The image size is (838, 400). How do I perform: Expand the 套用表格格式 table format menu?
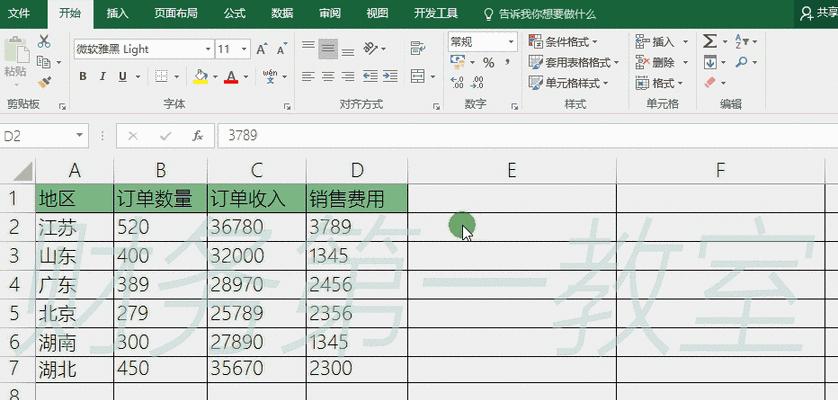click(x=573, y=62)
